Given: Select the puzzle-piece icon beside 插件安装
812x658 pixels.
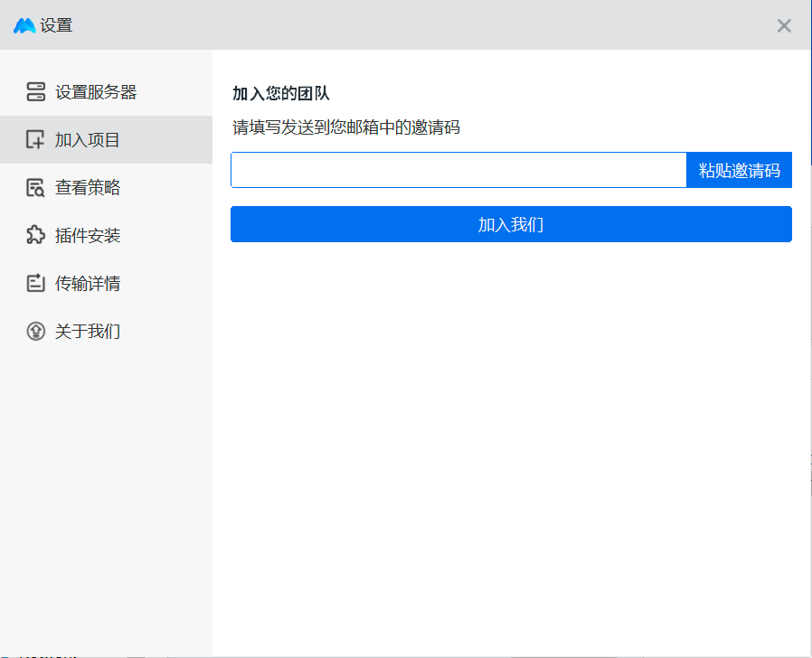Looking at the screenshot, I should pyautogui.click(x=35, y=235).
